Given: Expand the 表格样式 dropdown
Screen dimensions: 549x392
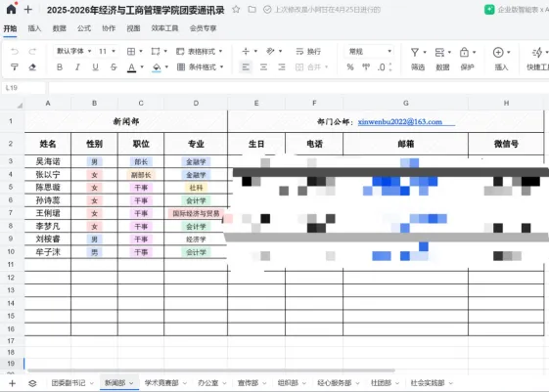Looking at the screenshot, I should [220, 52].
